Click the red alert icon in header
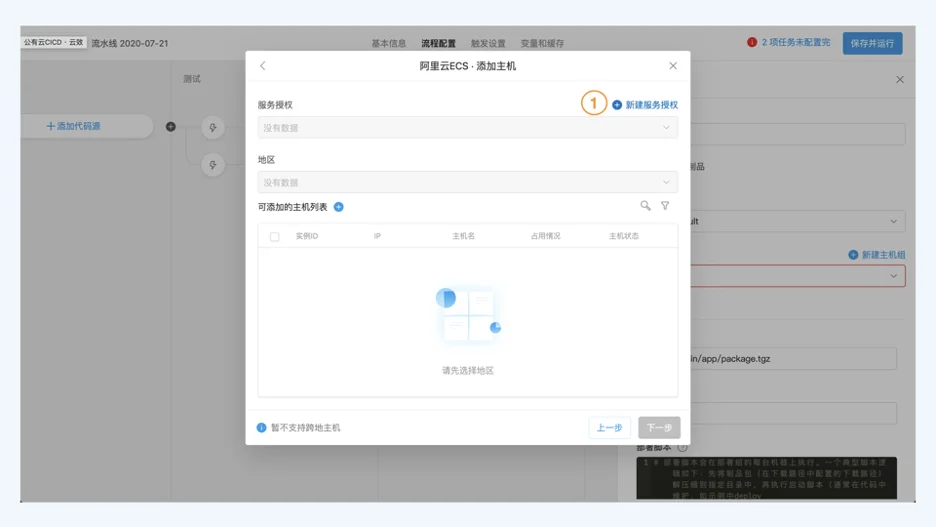Viewport: 936px width, 528px height. coord(752,42)
